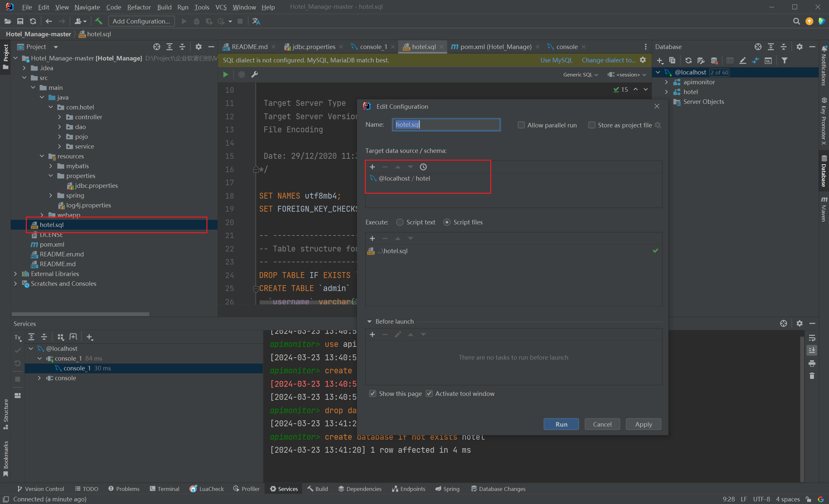Select Script files radio option
829x504 pixels.
(447, 222)
